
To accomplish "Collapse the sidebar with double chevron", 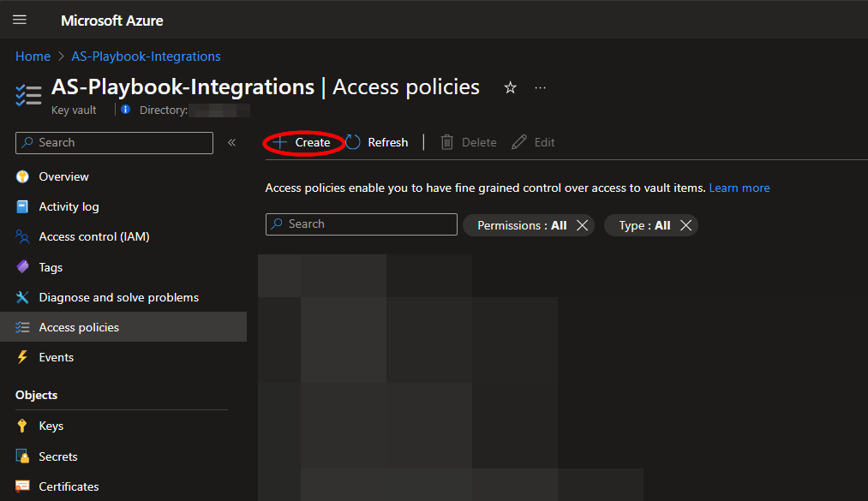I will click(x=232, y=143).
